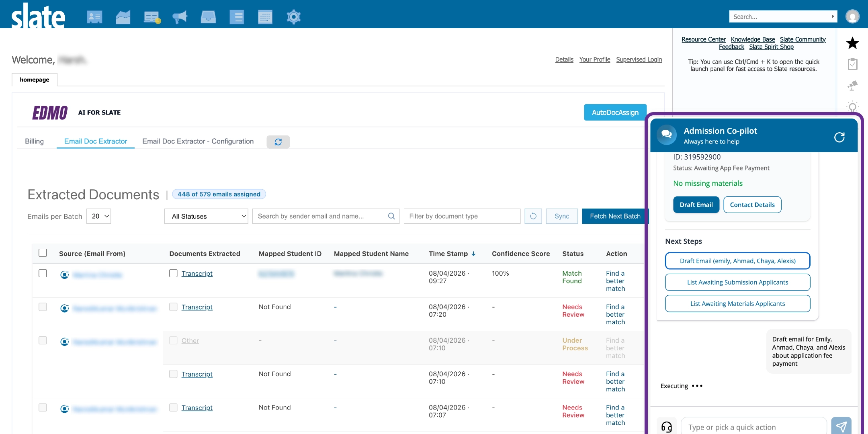Image resolution: width=868 pixels, height=434 pixels.
Task: Click the star favorites icon
Action: pyautogui.click(x=852, y=43)
